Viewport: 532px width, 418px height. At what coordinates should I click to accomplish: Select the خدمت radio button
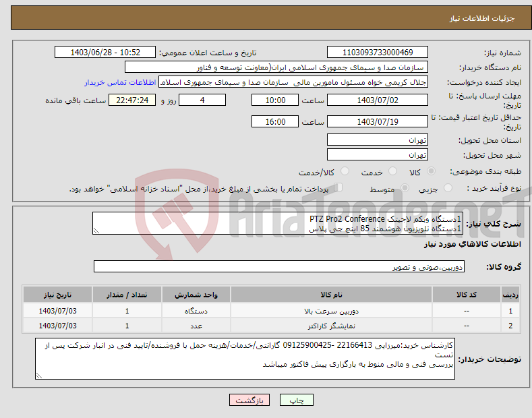click(392, 171)
